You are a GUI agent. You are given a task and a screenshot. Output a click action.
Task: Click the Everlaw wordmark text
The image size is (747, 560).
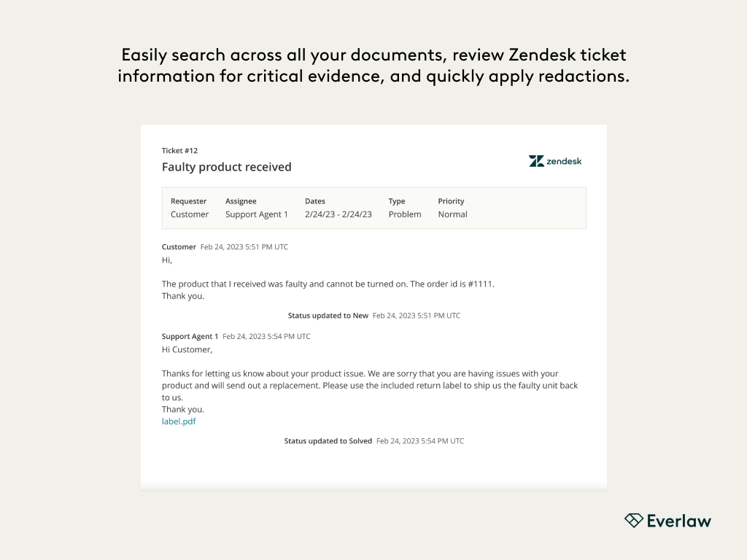pyautogui.click(x=678, y=521)
